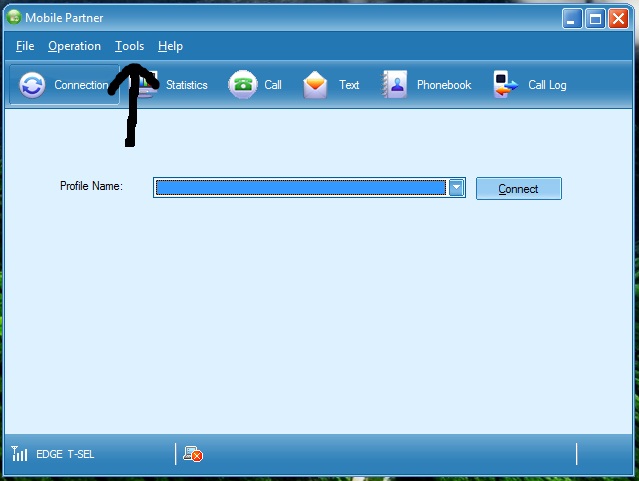639x481 pixels.
Task: Open the File menu
Action: tap(25, 46)
